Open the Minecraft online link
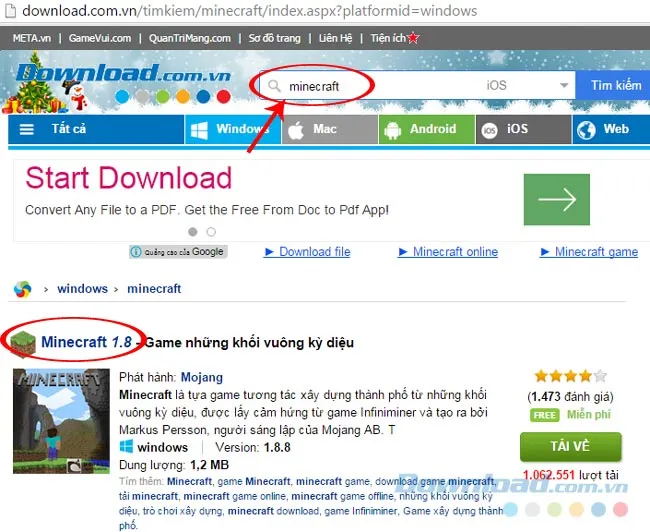This screenshot has height=532, width=650. click(x=454, y=252)
